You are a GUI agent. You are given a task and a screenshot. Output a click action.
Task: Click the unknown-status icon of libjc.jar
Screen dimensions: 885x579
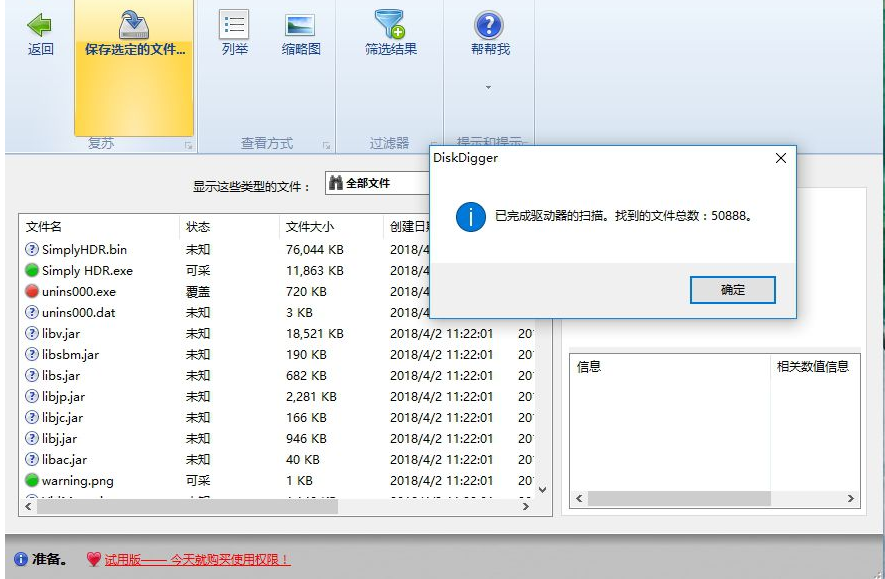[32, 417]
